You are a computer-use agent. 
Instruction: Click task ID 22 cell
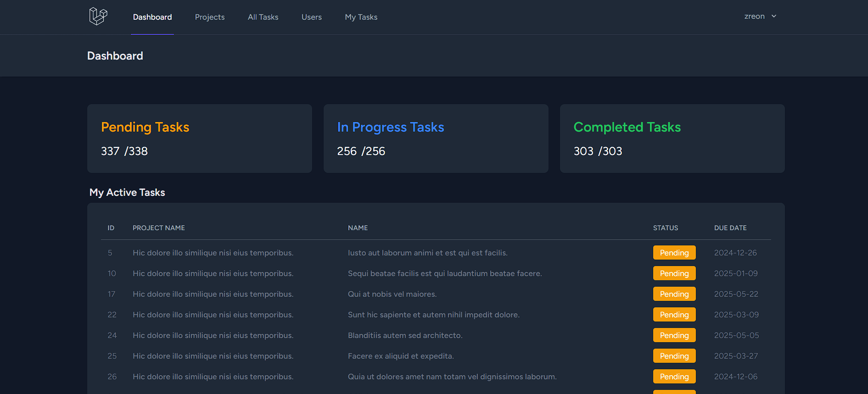click(112, 315)
